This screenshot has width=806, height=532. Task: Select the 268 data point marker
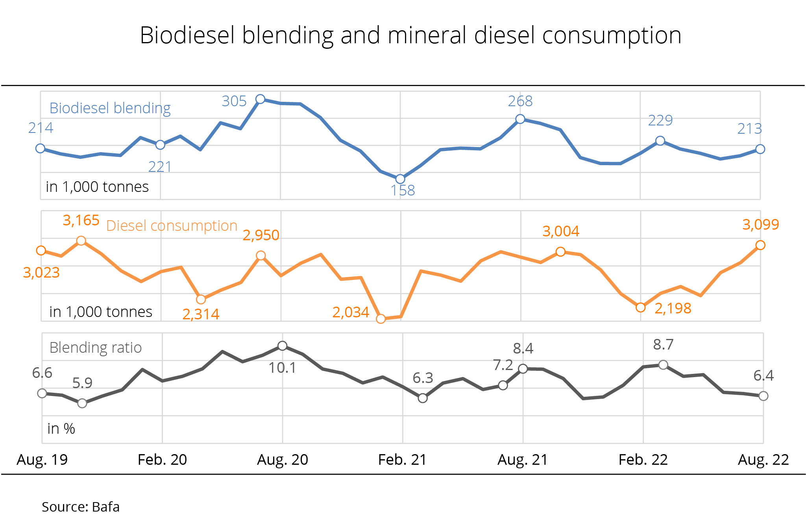click(x=520, y=119)
